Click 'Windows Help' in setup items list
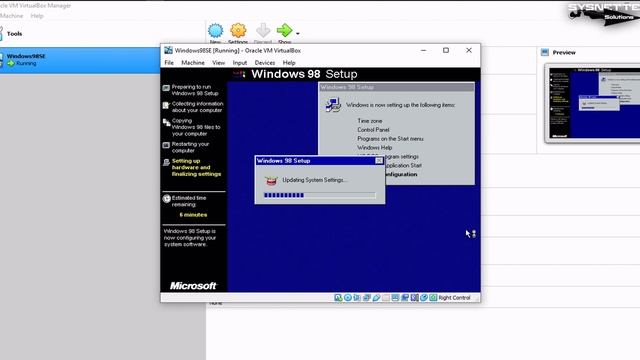Image resolution: width=640 pixels, height=360 pixels. [x=374, y=148]
